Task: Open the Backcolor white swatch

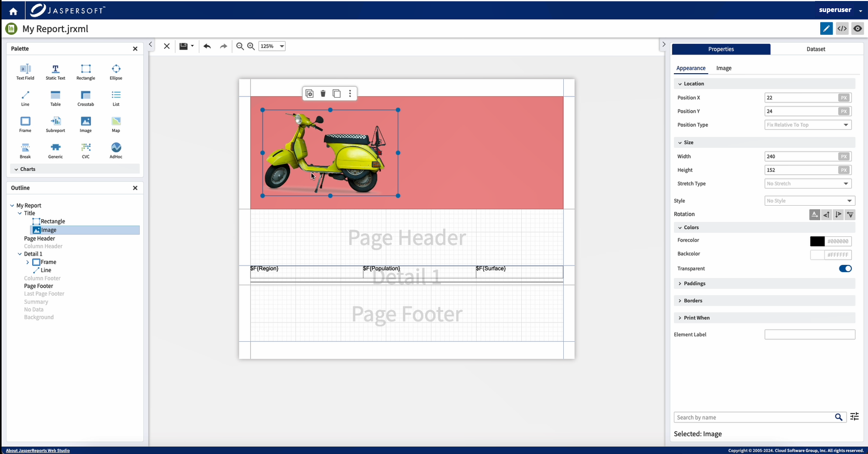Action: [x=817, y=255]
